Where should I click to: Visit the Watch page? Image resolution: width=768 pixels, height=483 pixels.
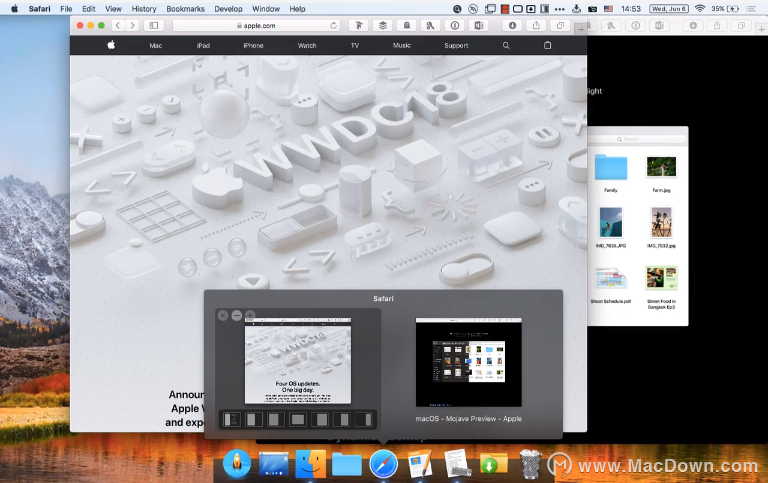[x=307, y=46]
